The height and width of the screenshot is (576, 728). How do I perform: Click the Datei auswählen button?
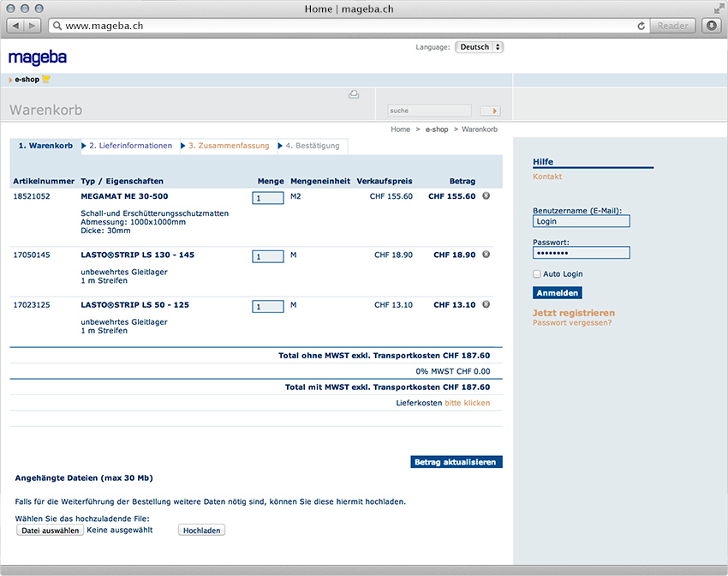click(x=51, y=530)
